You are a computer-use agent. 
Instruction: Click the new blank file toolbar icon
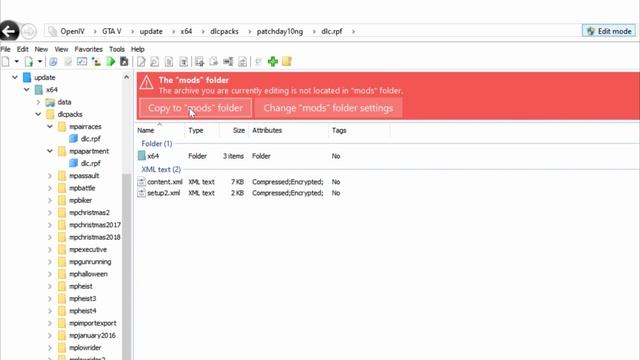[6, 62]
